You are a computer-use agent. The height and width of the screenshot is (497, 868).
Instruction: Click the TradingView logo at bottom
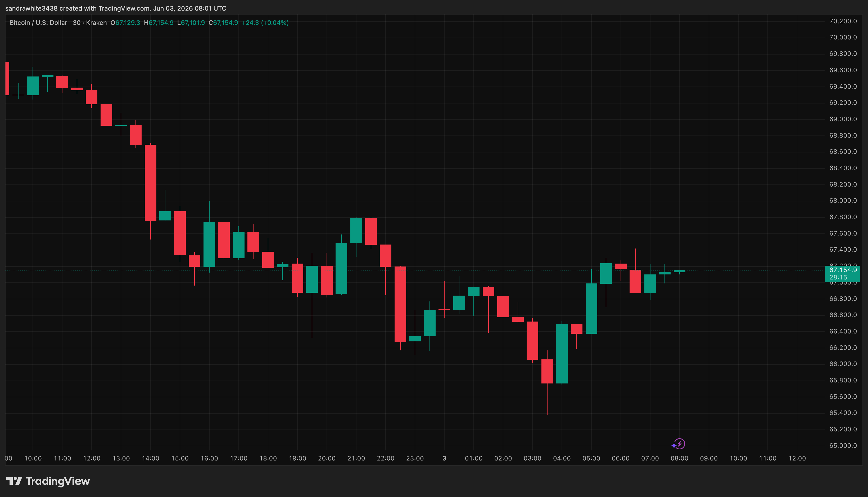48,481
